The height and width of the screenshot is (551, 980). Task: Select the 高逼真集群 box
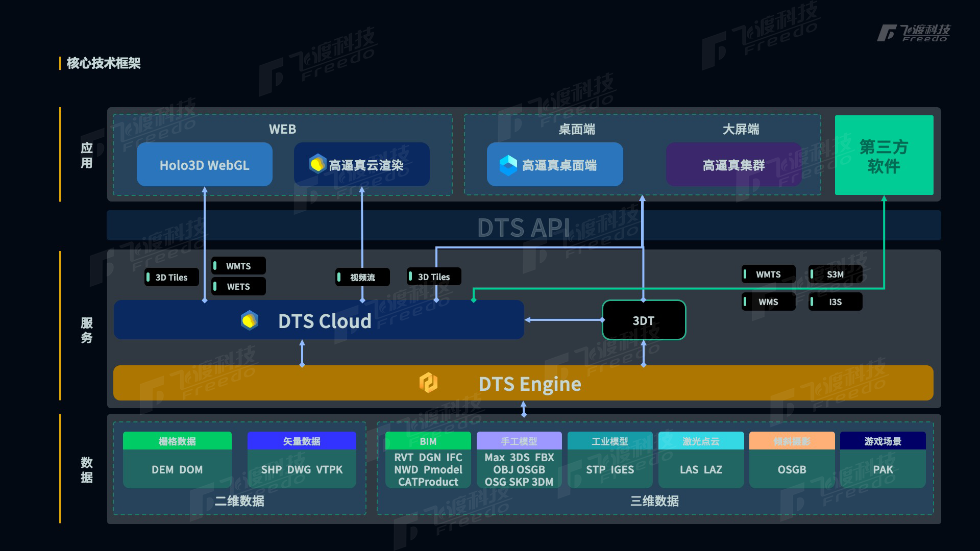point(734,164)
